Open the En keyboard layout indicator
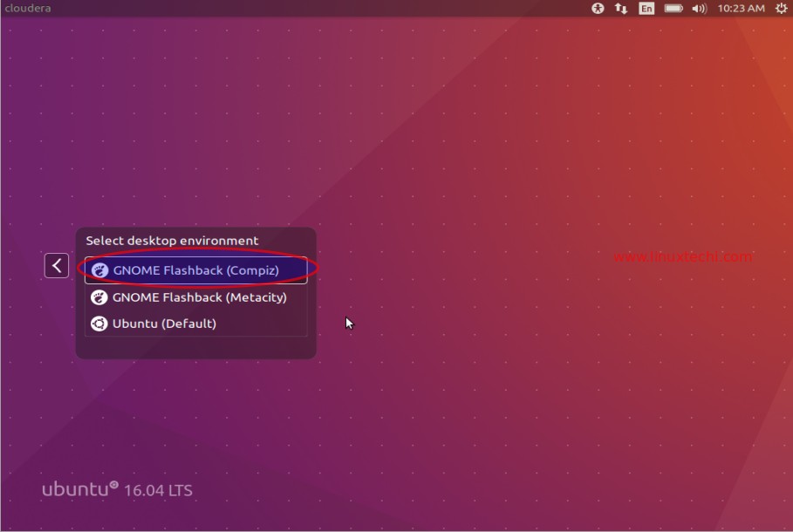 tap(646, 8)
